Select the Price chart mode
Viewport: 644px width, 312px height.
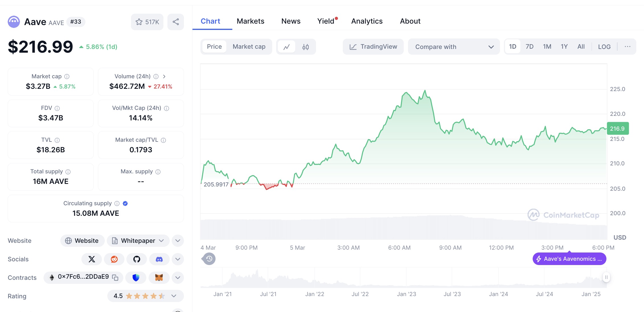[x=214, y=47]
